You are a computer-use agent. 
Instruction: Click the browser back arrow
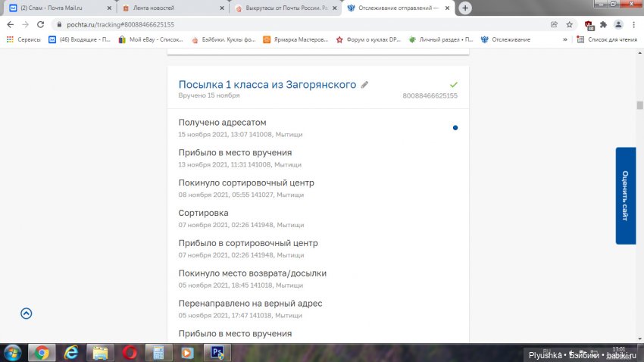point(10,24)
